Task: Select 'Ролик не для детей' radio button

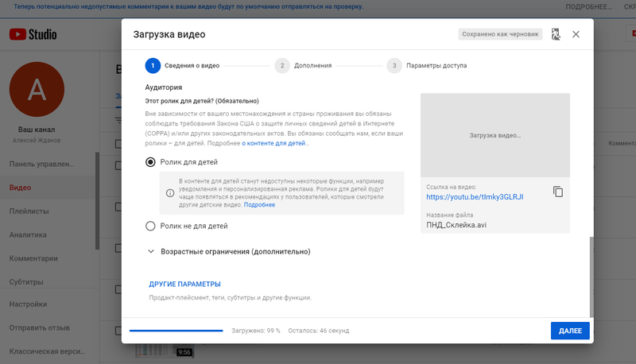Action: 150,226
